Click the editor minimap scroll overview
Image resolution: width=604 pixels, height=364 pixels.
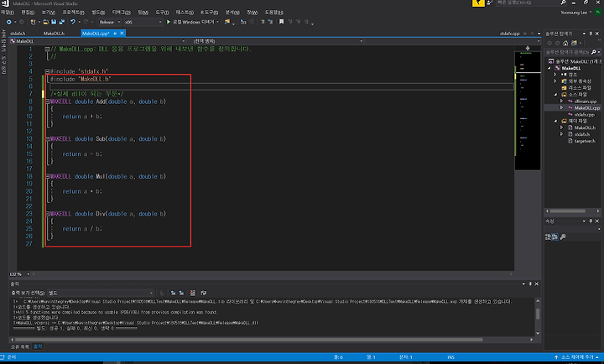(528, 110)
